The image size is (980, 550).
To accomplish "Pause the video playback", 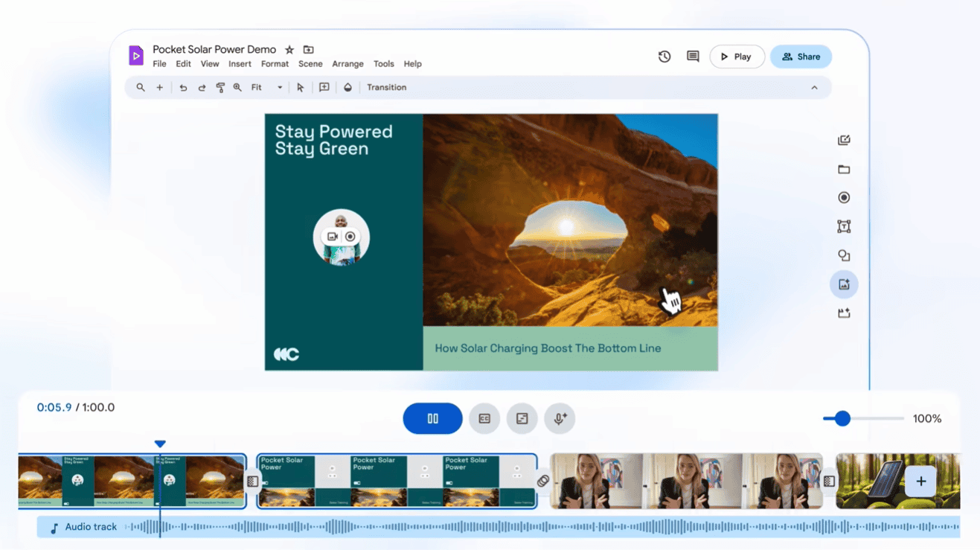I will [432, 418].
